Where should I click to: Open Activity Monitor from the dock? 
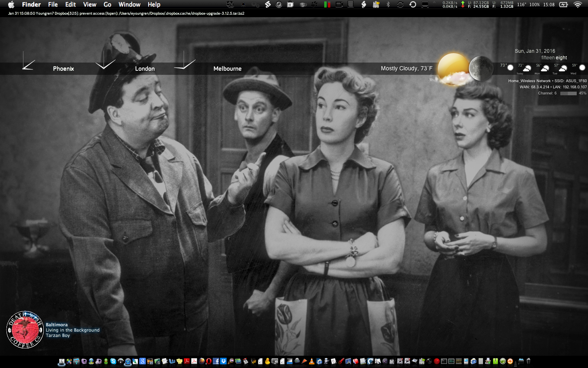[x=451, y=361]
